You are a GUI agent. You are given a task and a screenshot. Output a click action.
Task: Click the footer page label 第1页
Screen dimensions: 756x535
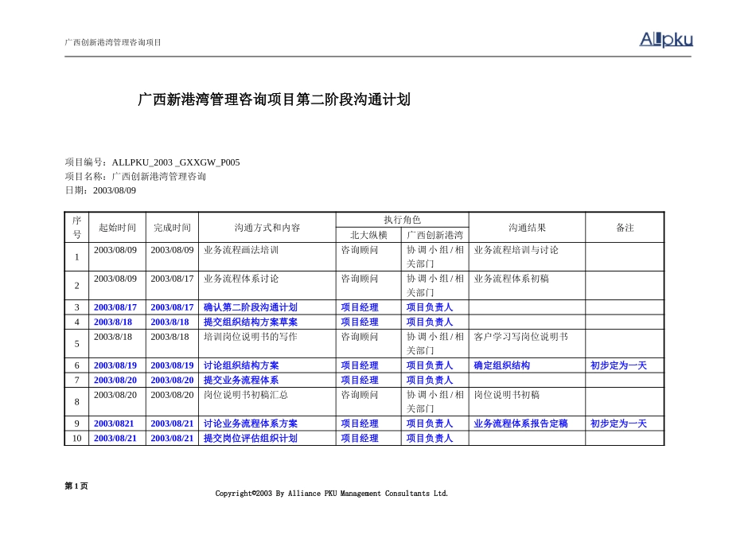(x=76, y=486)
